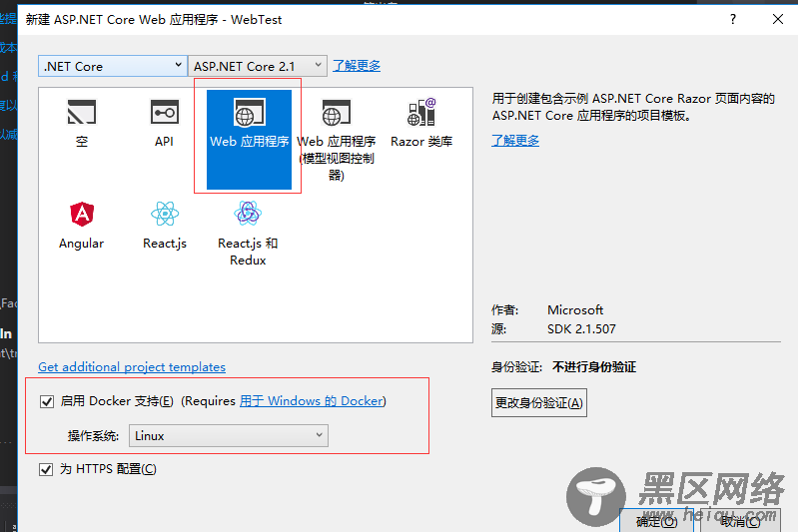
Task: Confirm with the 确定 button
Action: (x=656, y=520)
